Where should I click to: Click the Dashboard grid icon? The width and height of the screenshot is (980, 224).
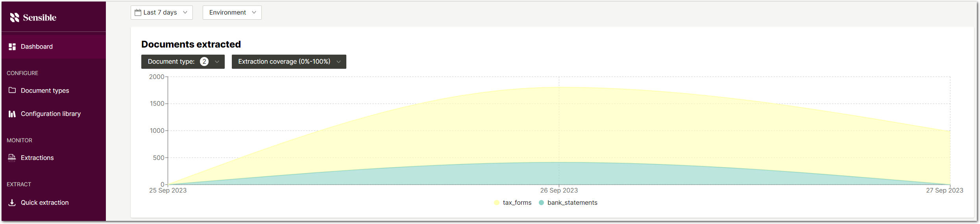[x=12, y=47]
